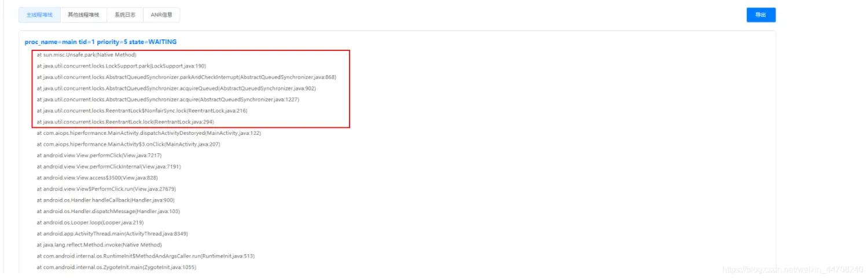The image size is (868, 279).
Task: Click the acquireQueued stack frame line
Action: (x=176, y=89)
